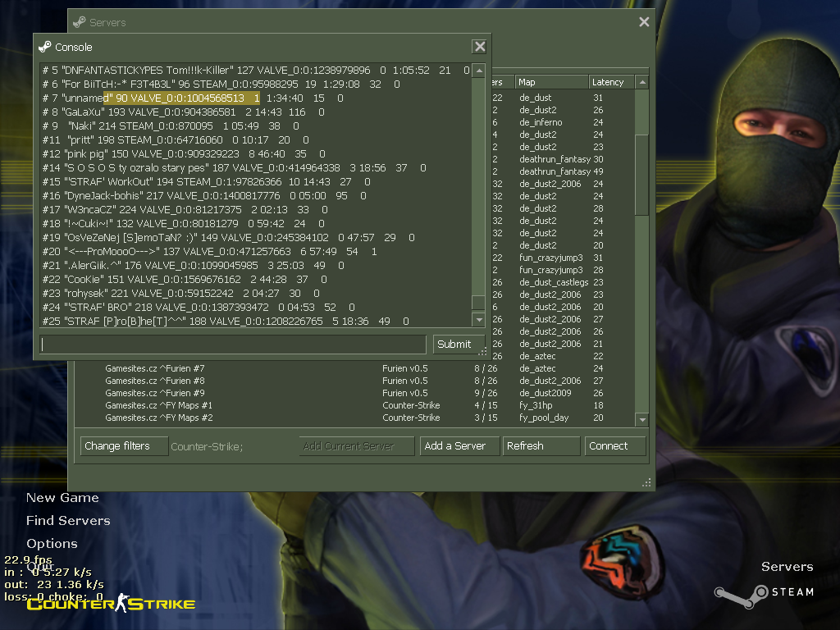Click the fy_31hp map cell
The width and height of the screenshot is (840, 630).
click(536, 405)
